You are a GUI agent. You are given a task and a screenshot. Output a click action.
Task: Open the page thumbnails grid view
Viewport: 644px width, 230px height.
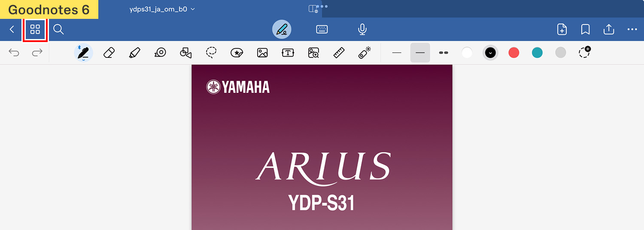35,30
